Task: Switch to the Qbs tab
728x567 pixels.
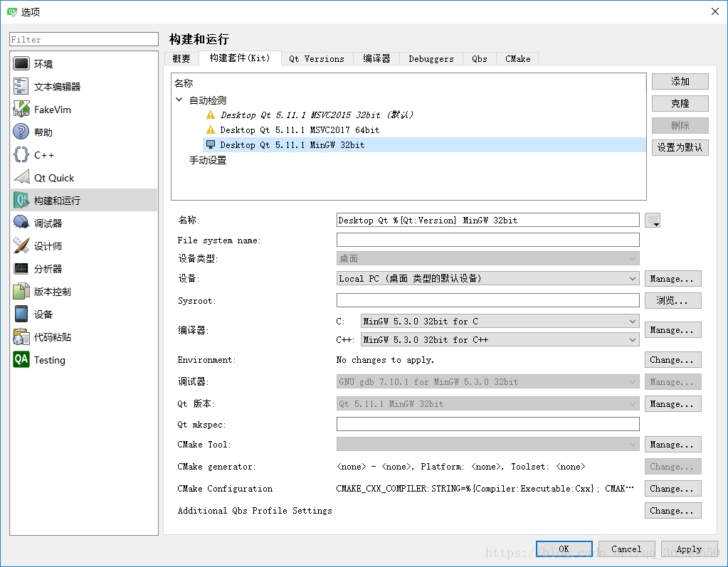Action: [480, 59]
